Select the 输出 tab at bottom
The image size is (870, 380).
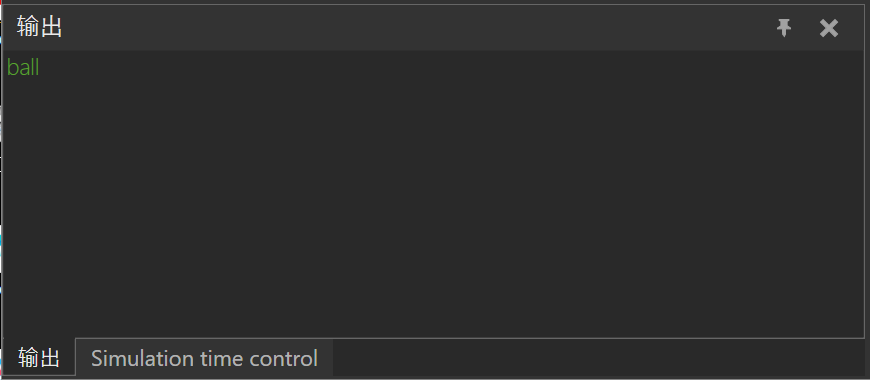(39, 358)
